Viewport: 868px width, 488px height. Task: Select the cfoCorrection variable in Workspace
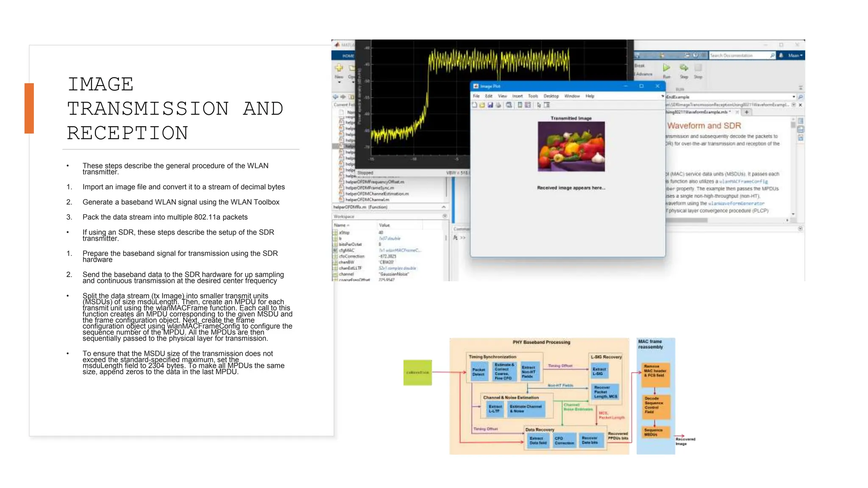pyautogui.click(x=351, y=256)
